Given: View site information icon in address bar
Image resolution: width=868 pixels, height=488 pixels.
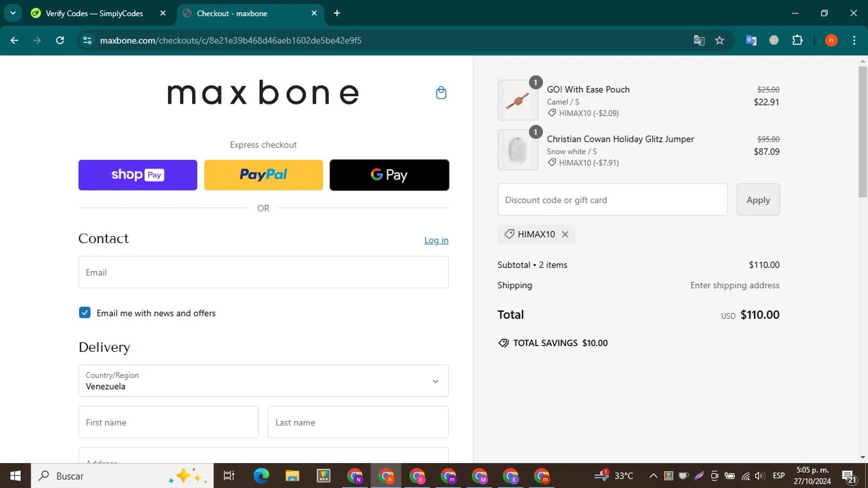Looking at the screenshot, I should tap(87, 41).
